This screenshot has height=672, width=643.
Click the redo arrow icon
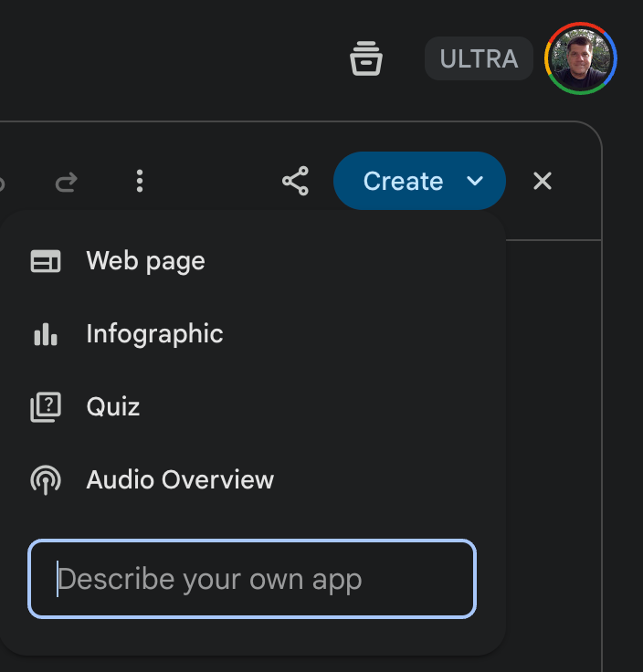(x=67, y=182)
